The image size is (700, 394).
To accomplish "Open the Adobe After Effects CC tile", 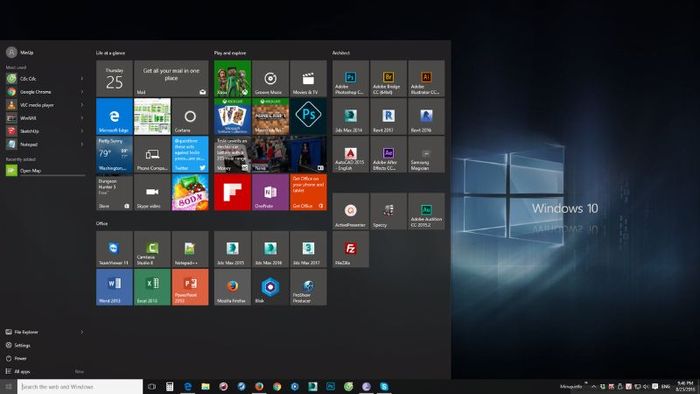I will (388, 154).
